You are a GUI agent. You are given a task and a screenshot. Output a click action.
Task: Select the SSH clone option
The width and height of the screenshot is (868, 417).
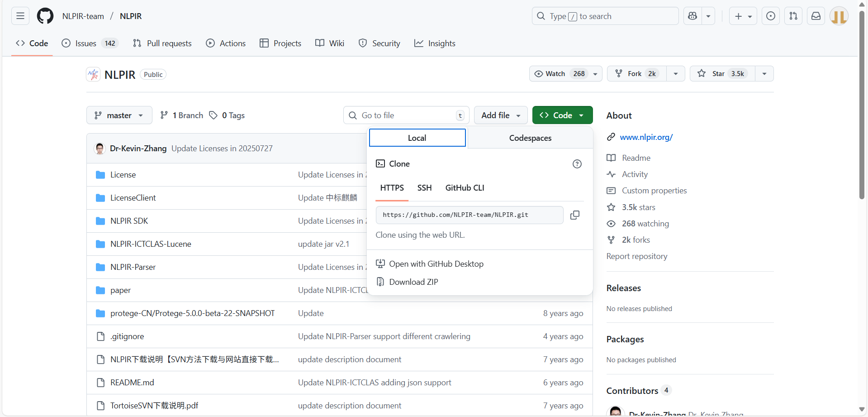coord(424,188)
